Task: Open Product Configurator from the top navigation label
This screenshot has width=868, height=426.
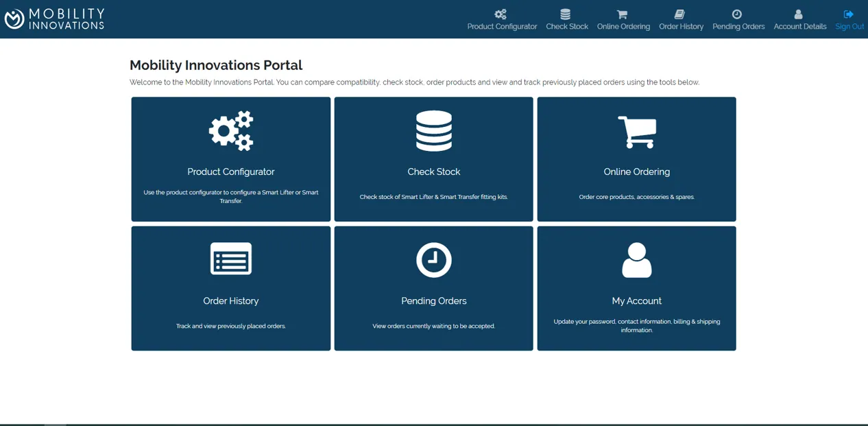Action: coord(502,27)
